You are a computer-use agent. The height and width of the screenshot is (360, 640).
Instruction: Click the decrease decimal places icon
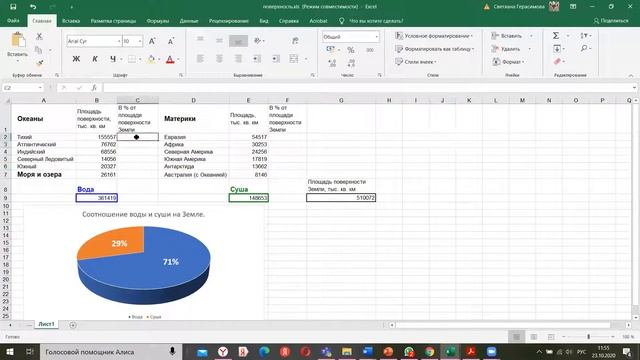[x=351, y=63]
